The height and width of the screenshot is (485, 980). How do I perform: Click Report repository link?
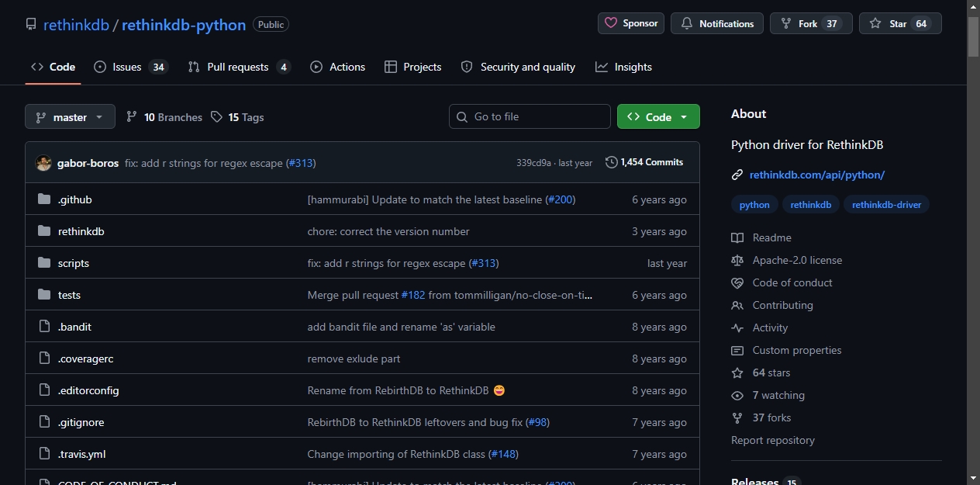coord(773,440)
